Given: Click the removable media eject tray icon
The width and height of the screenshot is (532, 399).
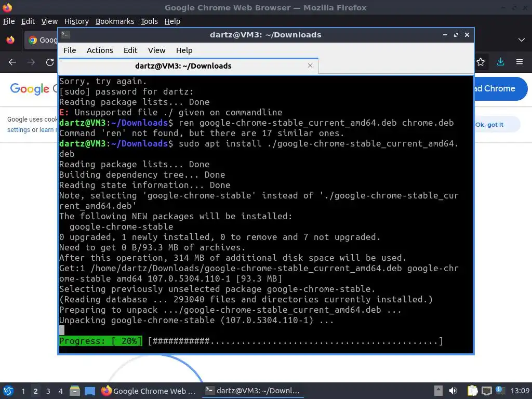Looking at the screenshot, I should coord(438,391).
